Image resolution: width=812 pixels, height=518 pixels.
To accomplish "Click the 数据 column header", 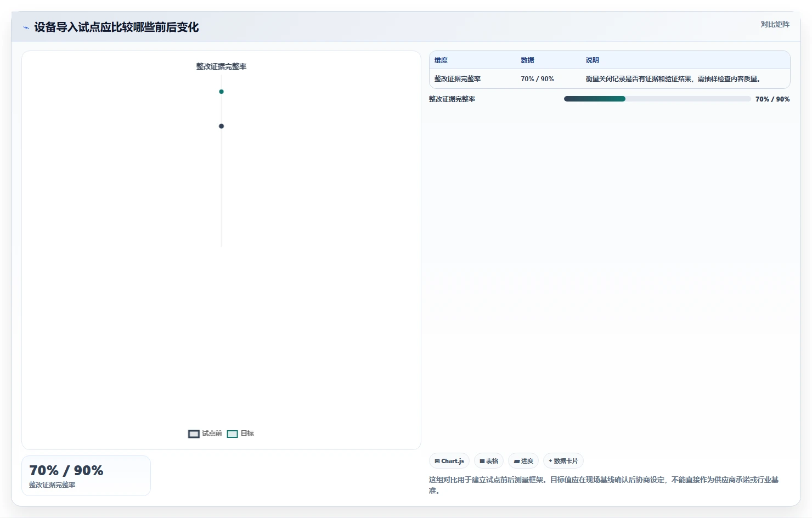I will click(x=527, y=60).
